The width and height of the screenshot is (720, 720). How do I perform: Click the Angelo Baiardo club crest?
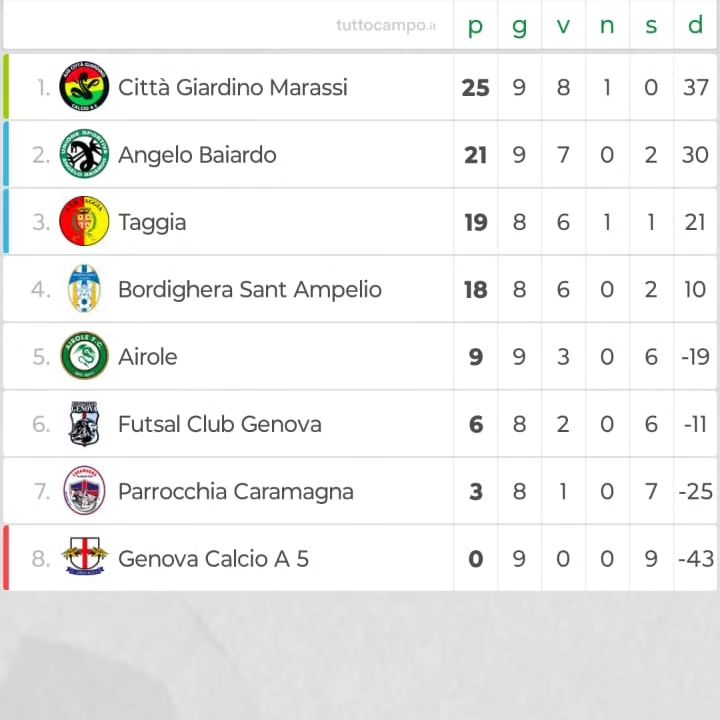pos(84,154)
